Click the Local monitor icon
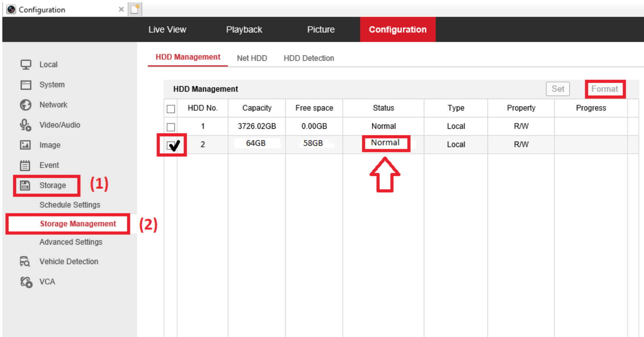 point(26,65)
